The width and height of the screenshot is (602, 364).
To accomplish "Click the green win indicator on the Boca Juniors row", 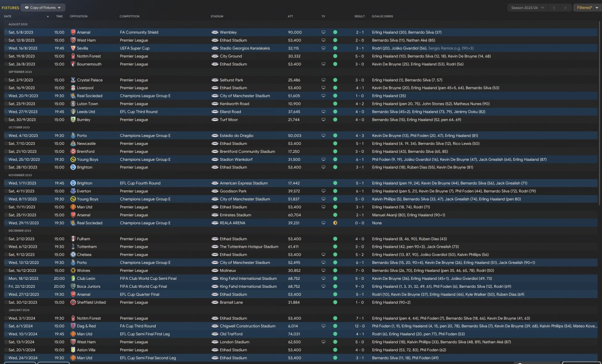I will pos(335,286).
